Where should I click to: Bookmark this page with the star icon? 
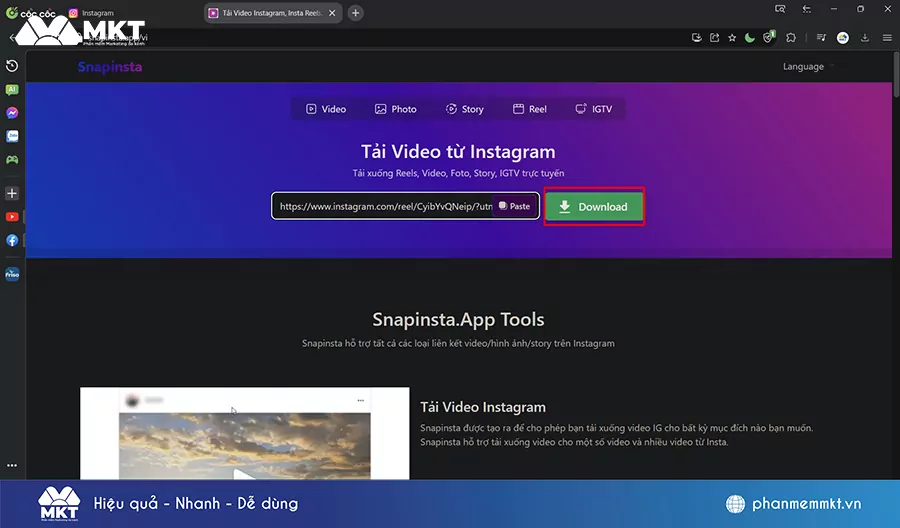click(732, 38)
